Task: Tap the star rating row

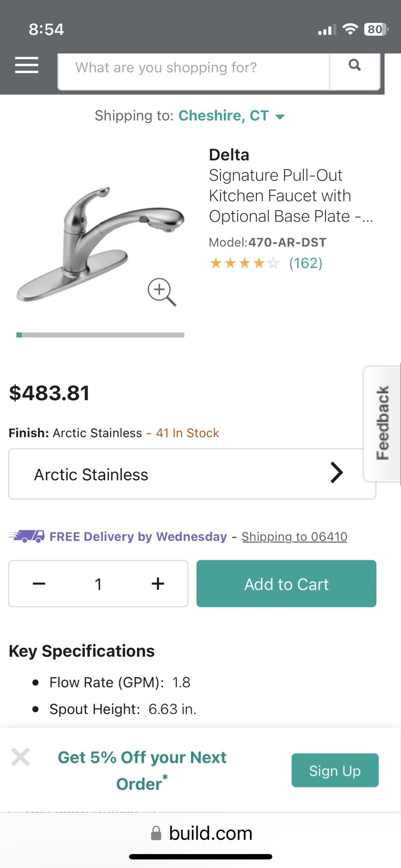Action: click(244, 263)
